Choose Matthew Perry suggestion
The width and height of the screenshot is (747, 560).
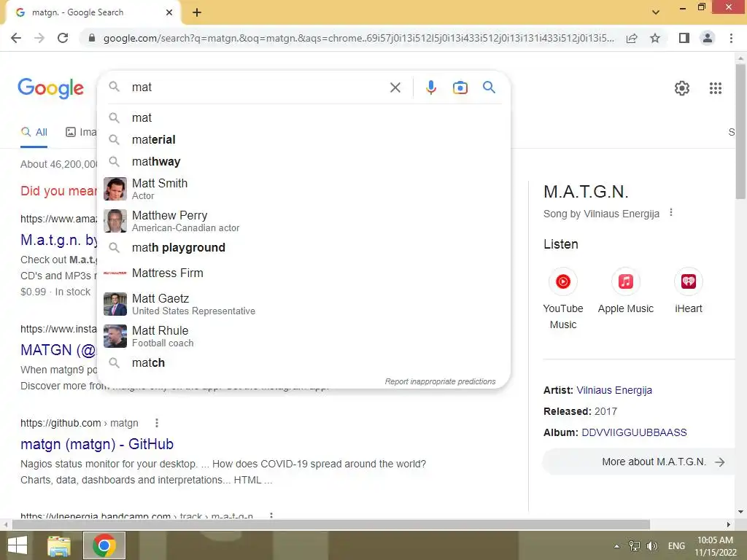pos(303,221)
